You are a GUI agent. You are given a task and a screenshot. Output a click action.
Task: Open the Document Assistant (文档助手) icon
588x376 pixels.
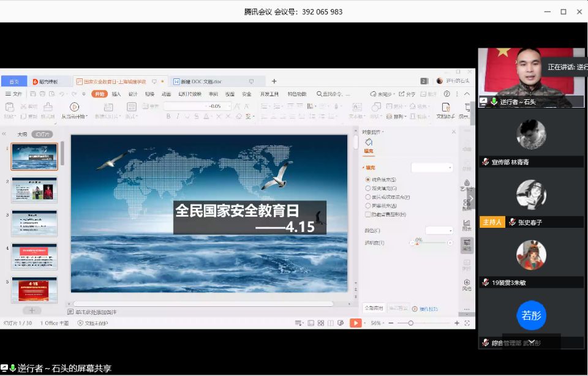446,107
